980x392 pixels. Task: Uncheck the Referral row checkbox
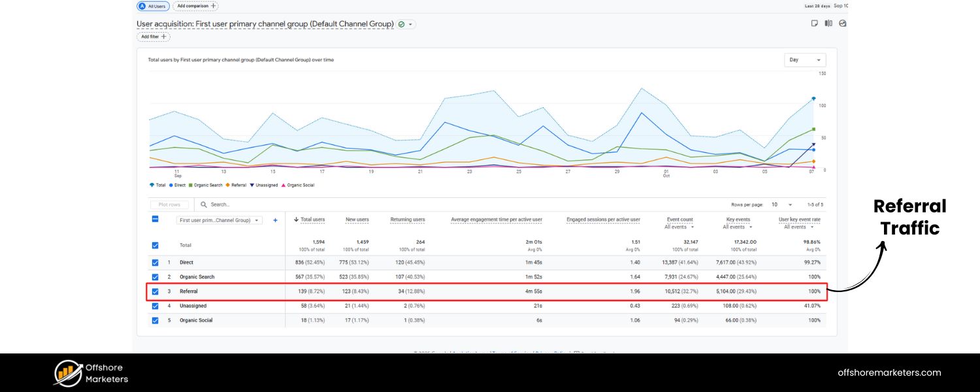coord(155,291)
